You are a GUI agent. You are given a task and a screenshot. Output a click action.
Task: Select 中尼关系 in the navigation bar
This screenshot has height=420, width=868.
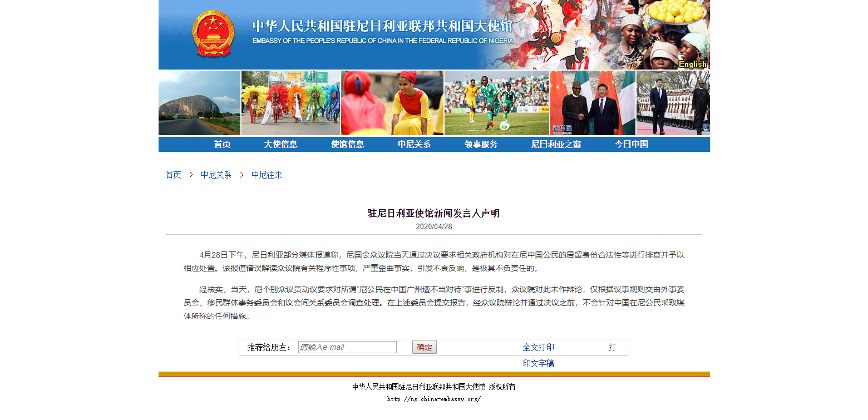[414, 145]
